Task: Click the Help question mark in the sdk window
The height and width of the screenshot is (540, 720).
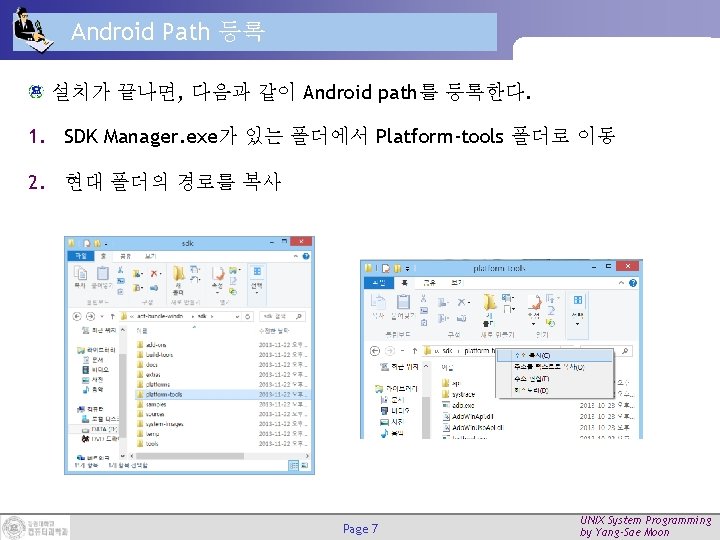Action: point(306,256)
